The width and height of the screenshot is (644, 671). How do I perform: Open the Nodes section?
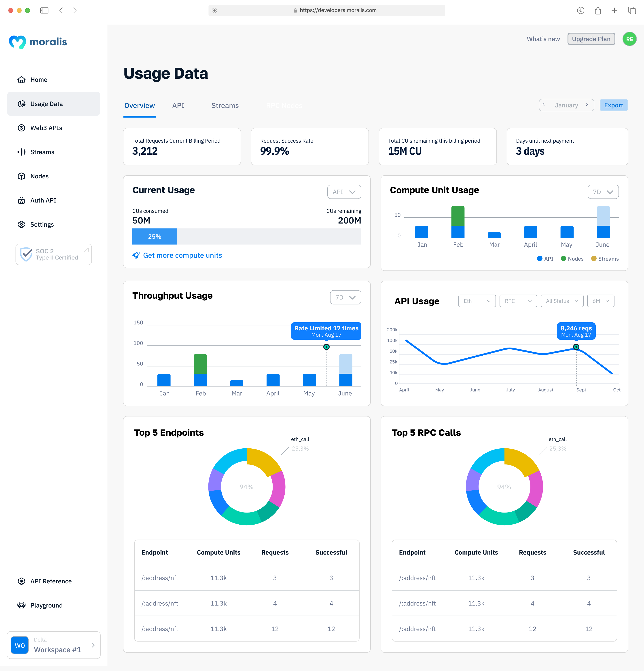coord(39,176)
